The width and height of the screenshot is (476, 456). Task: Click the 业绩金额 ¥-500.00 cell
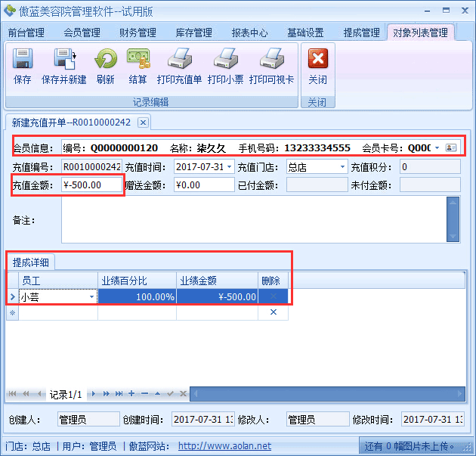click(x=217, y=296)
